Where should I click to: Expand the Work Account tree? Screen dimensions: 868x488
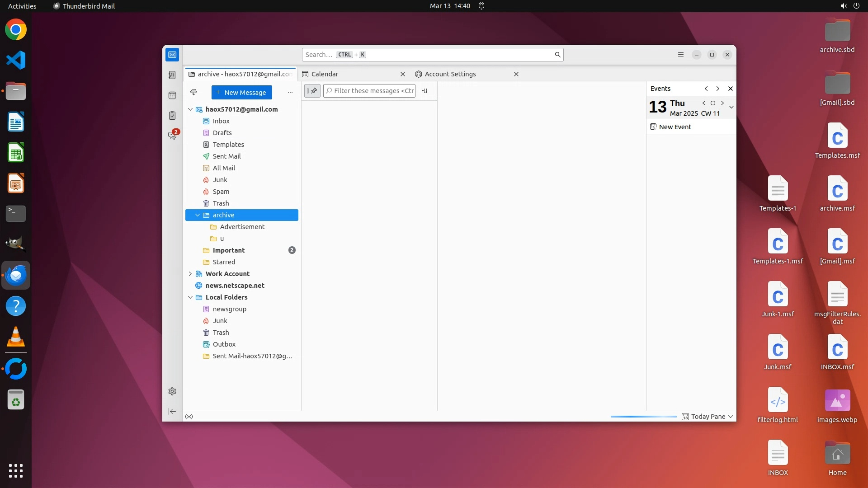click(x=190, y=274)
